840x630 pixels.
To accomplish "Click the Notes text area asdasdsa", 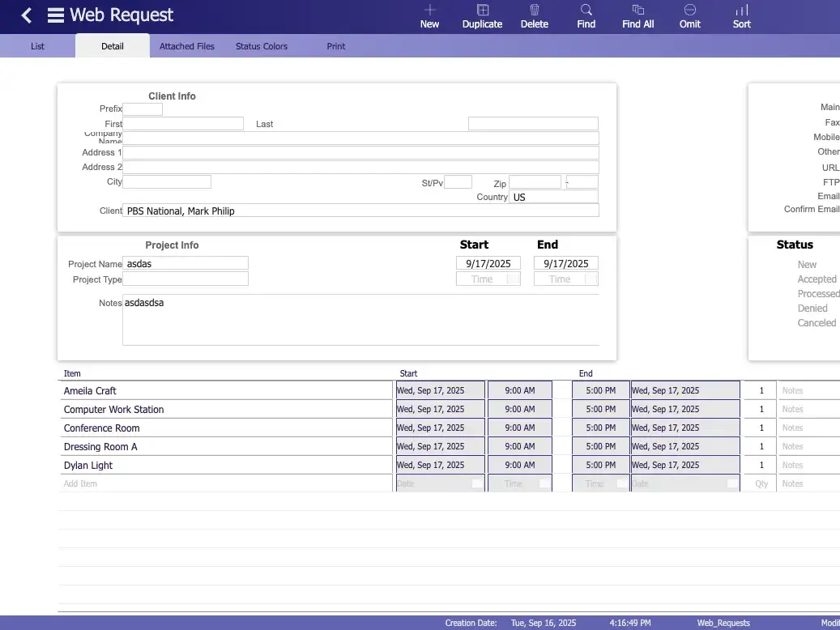I will (360, 320).
